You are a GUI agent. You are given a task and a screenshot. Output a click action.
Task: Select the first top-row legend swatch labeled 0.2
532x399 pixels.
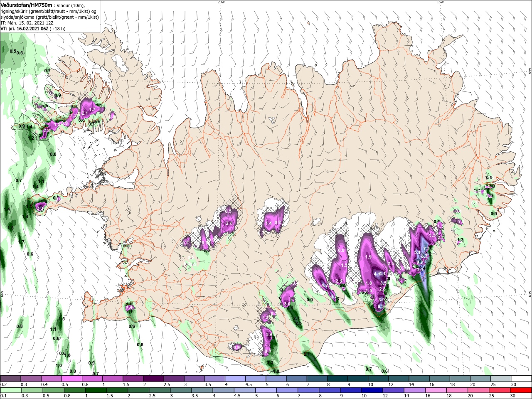click(10, 379)
